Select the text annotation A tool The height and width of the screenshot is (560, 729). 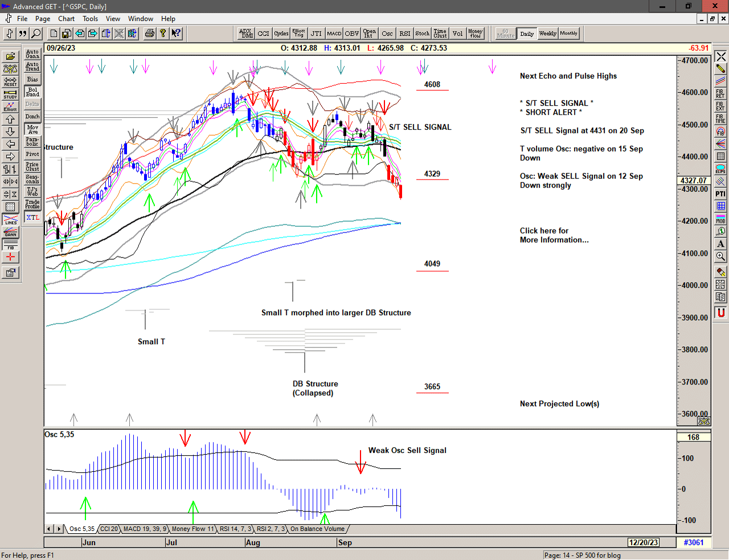[x=720, y=244]
